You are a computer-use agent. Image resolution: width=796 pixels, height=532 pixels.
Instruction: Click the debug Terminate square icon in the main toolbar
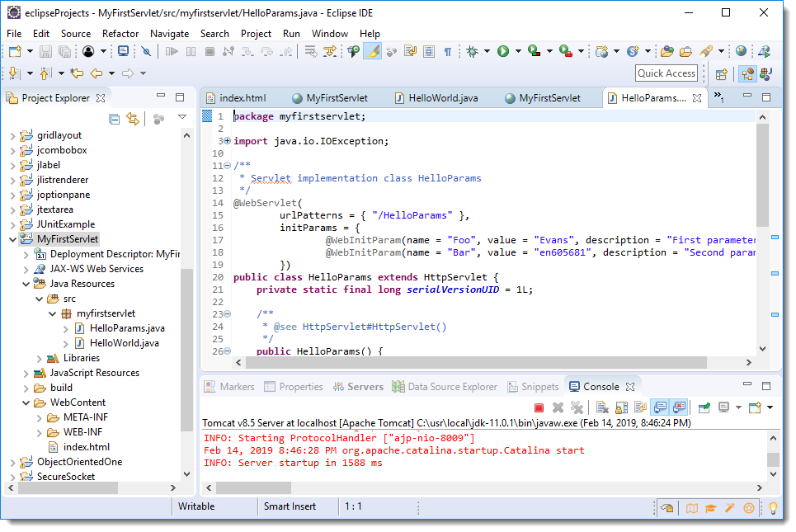click(210, 51)
